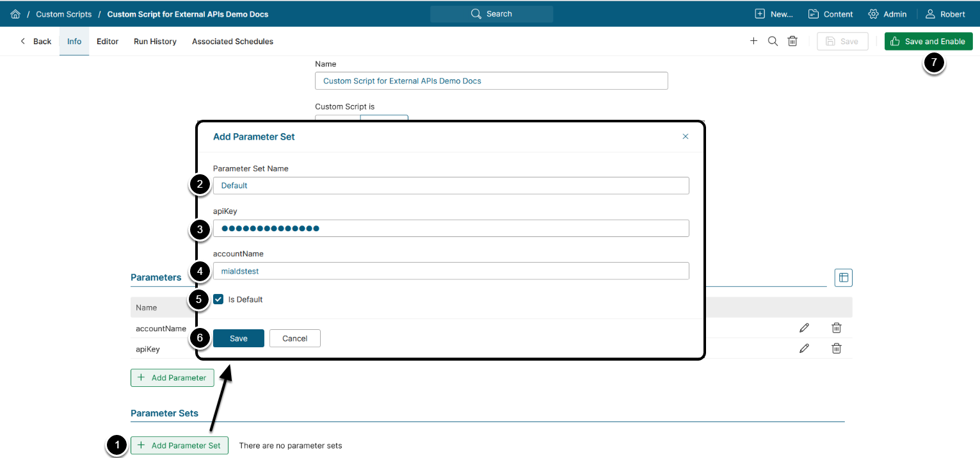
Task: Click the plus icon in toolbar
Action: (753, 41)
